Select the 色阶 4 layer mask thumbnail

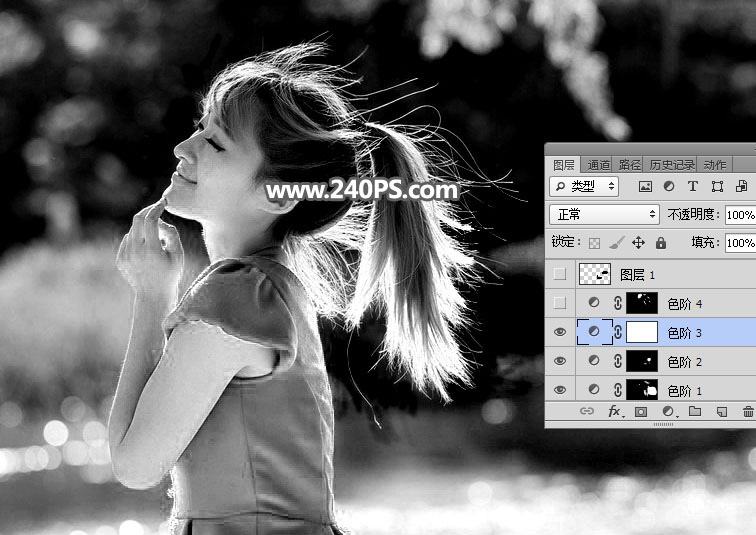click(x=642, y=303)
